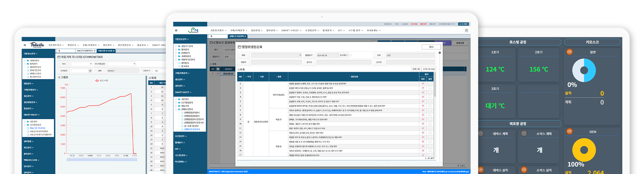This screenshot has width=644, height=174.
Task: Click the 작성자 input field in the dialog
Action: pos(276,62)
